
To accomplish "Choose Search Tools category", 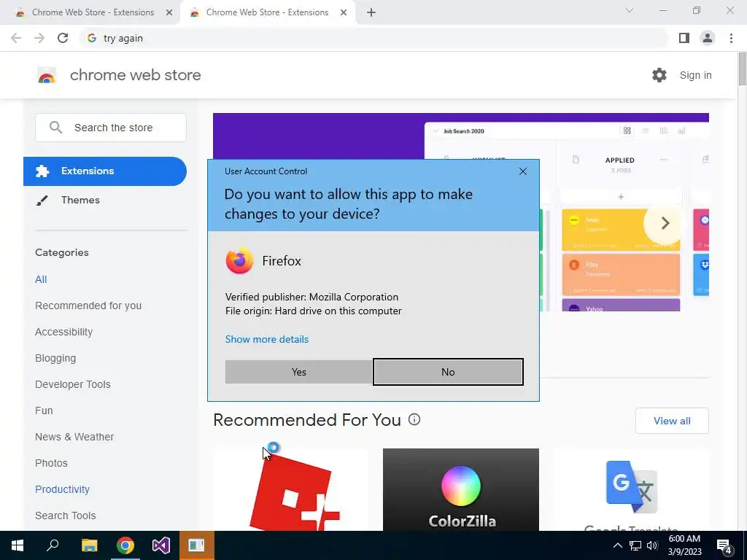I will (65, 516).
